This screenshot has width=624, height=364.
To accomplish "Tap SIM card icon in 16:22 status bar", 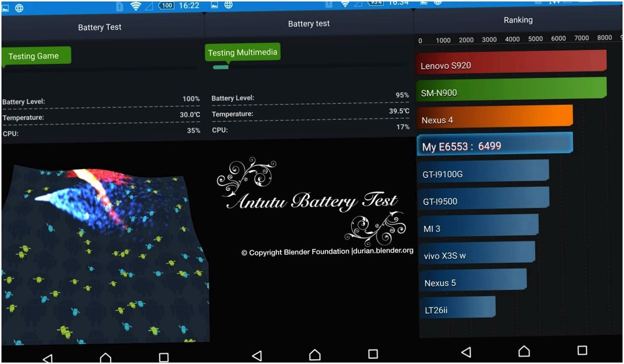I will [120, 6].
